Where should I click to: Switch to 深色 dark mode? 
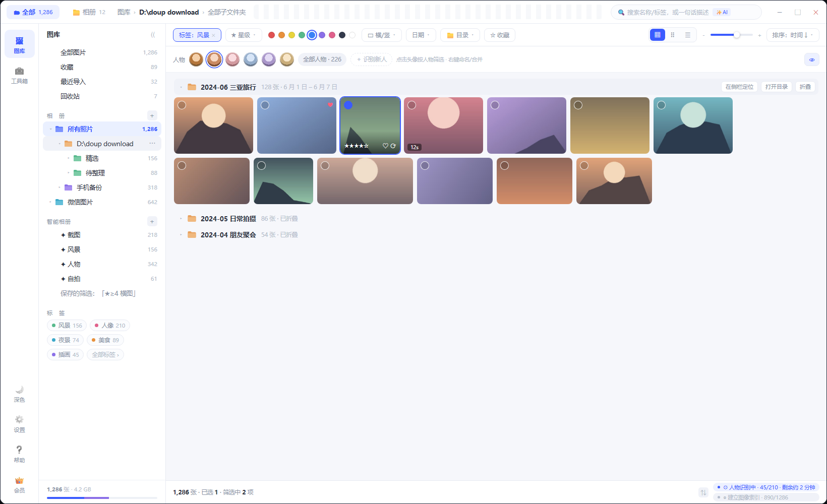coord(19,394)
